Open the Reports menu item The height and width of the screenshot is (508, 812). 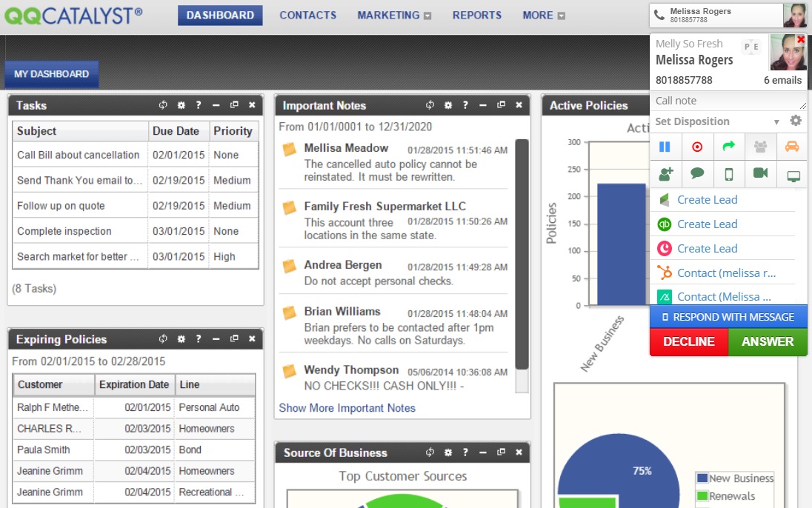tap(477, 15)
